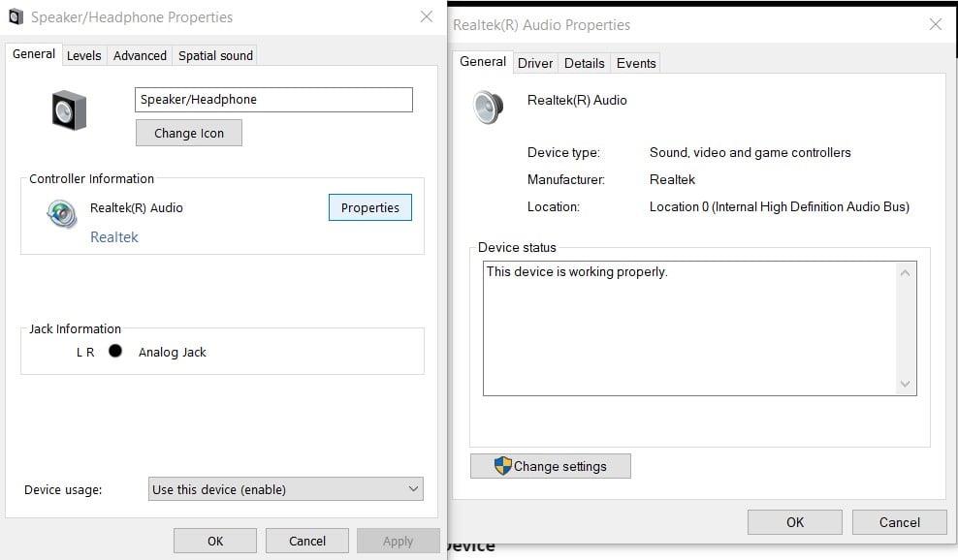Click the Device status scrollbar down arrow
This screenshot has height=560, width=958.
pos(906,384)
